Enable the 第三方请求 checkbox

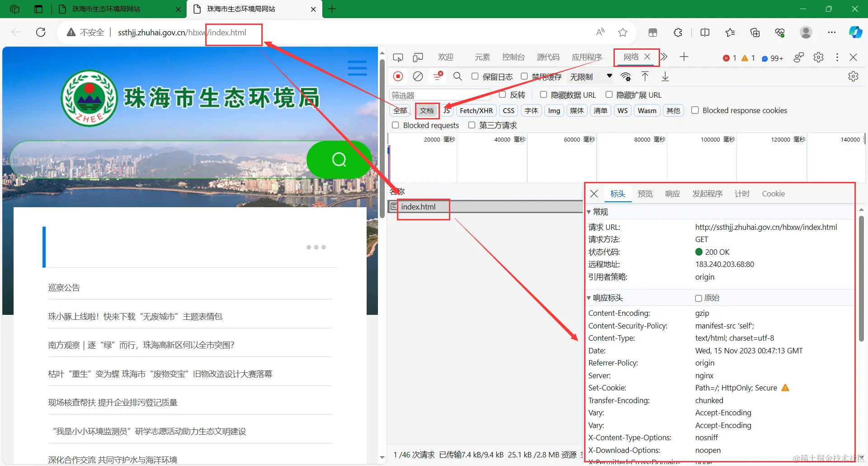coord(472,125)
